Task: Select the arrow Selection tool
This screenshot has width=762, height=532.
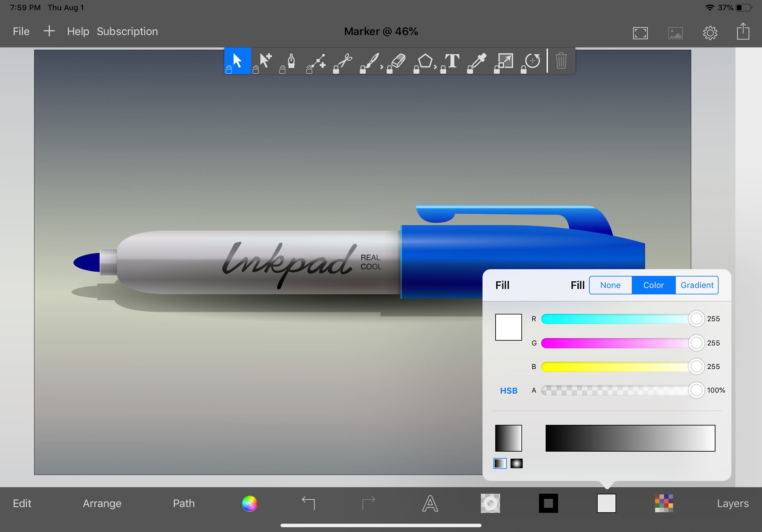Action: (x=237, y=60)
